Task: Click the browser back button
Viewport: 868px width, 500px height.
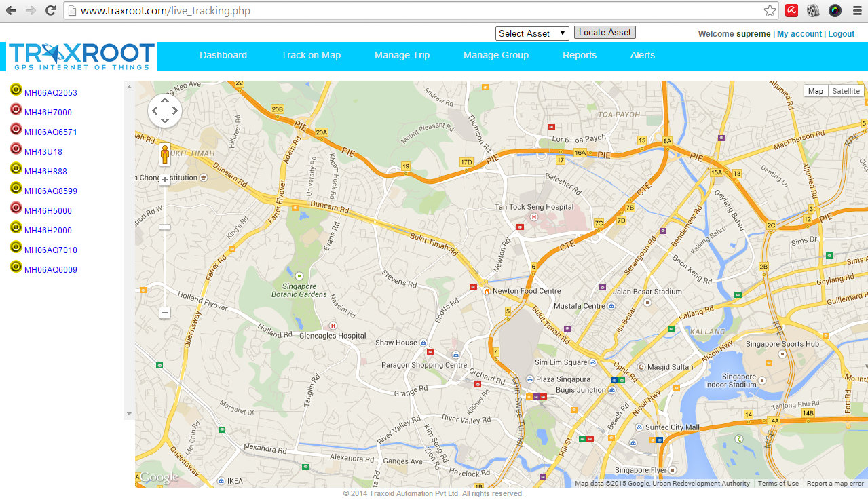Action: tap(11, 10)
